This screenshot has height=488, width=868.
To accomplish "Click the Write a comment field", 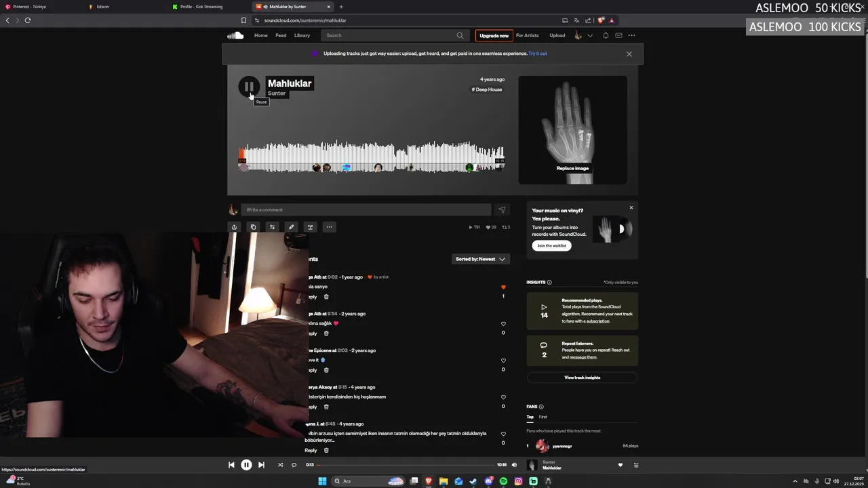I will 366,210.
